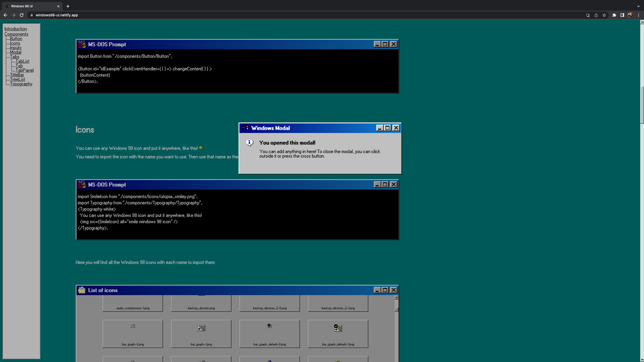The height and width of the screenshot is (362, 644).
Task: Click the icon list scrollbar up arrow
Action: pyautogui.click(x=396, y=297)
